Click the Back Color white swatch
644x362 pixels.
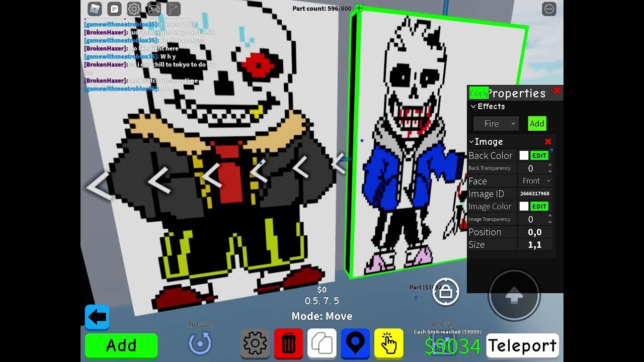coord(524,156)
